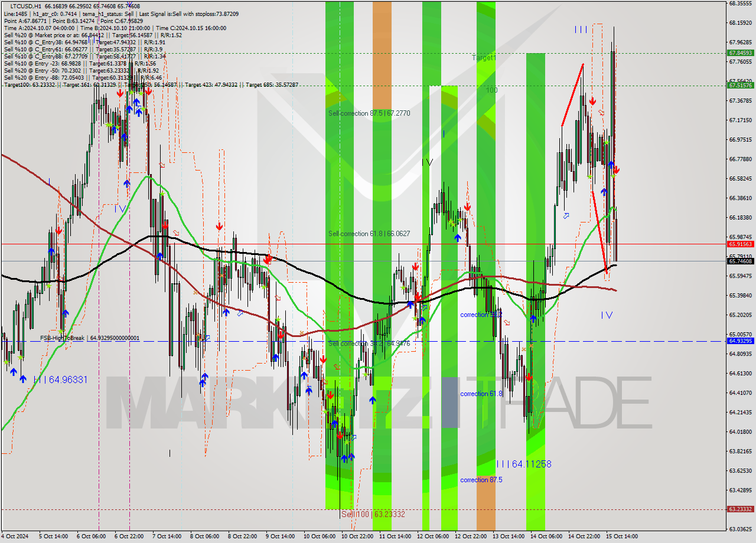Click the blue 'correction 87.5' label
Viewport: 756px width, 543px height.
[x=481, y=480]
